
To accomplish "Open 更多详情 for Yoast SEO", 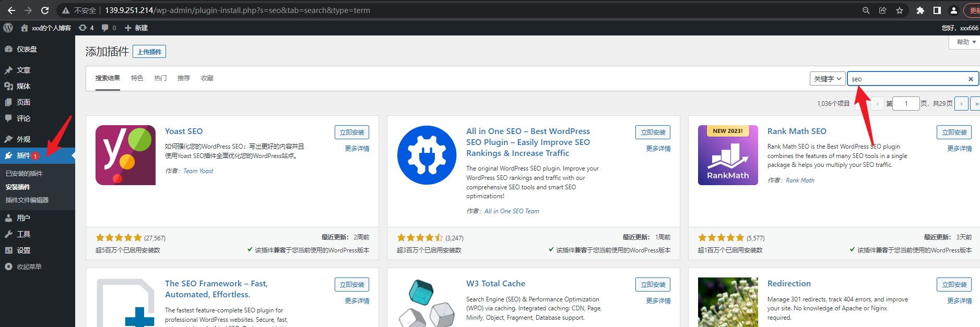I will click(357, 149).
